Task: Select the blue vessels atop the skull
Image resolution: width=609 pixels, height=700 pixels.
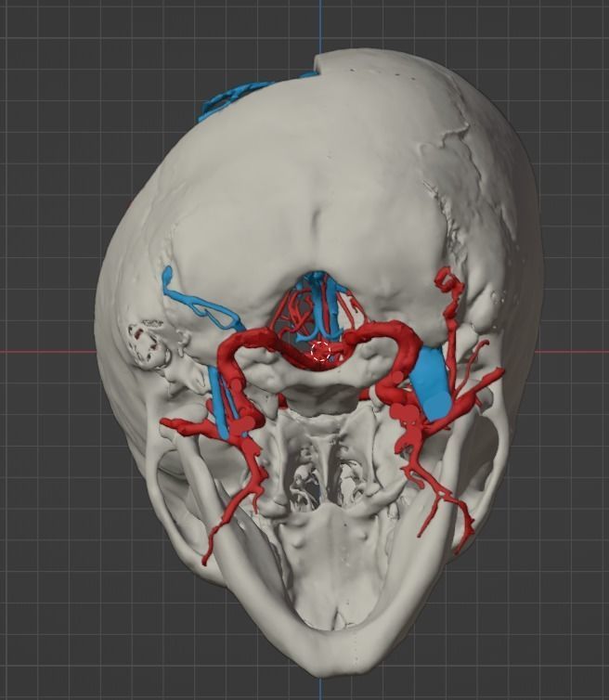Action: click(259, 96)
